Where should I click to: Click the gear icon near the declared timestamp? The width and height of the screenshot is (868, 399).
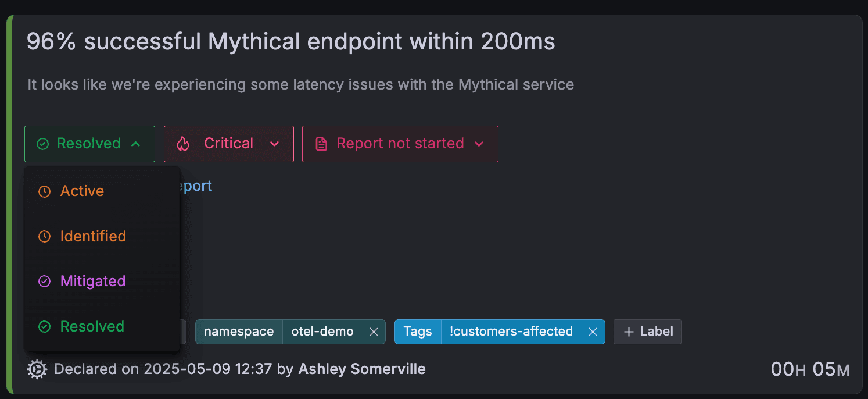(x=37, y=369)
